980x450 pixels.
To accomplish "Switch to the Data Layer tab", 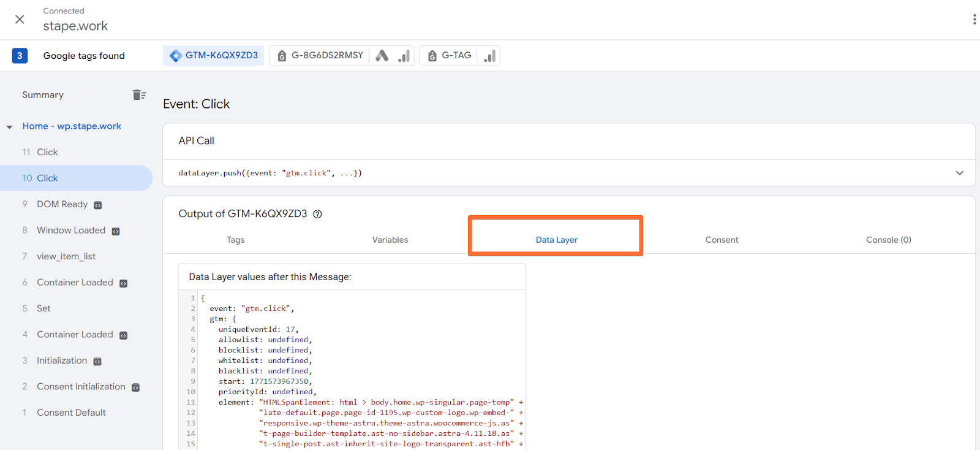I will (x=556, y=240).
